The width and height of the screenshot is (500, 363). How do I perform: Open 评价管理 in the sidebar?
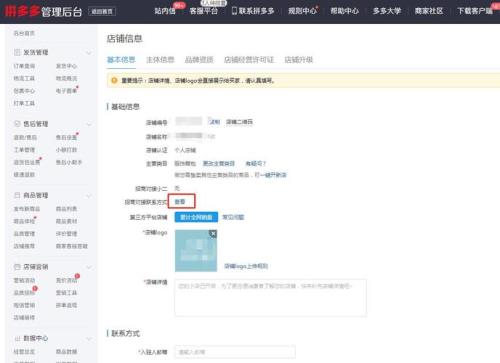(66, 234)
